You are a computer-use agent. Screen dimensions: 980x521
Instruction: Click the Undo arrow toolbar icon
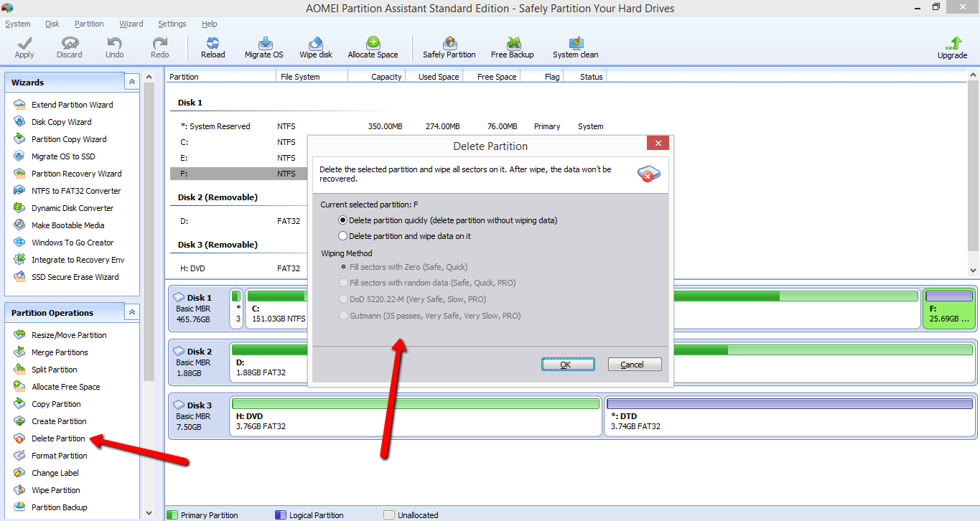(x=115, y=47)
